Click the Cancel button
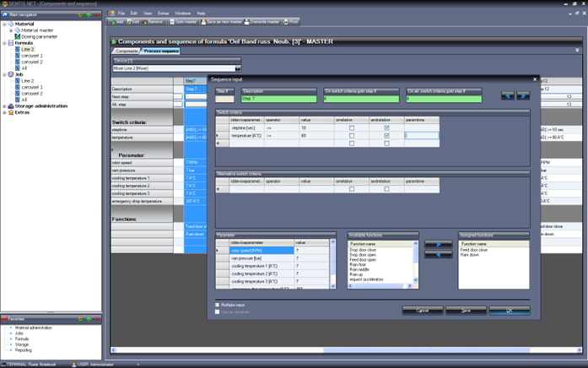Screen dimensions: 588x368 (422, 311)
